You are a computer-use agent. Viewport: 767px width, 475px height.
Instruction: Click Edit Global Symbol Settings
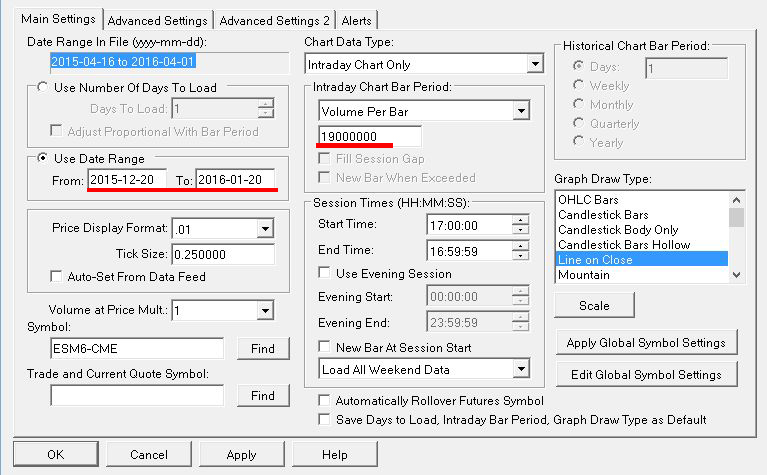(x=646, y=374)
